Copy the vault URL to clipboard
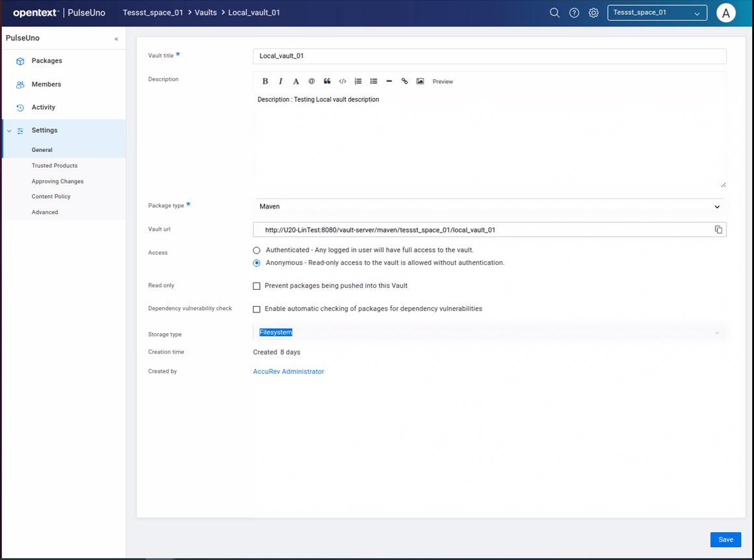 coord(718,230)
